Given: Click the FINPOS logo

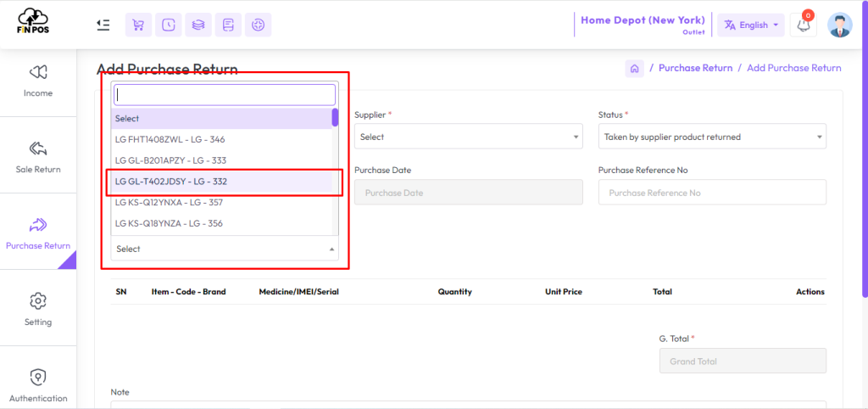Looking at the screenshot, I should 33,21.
